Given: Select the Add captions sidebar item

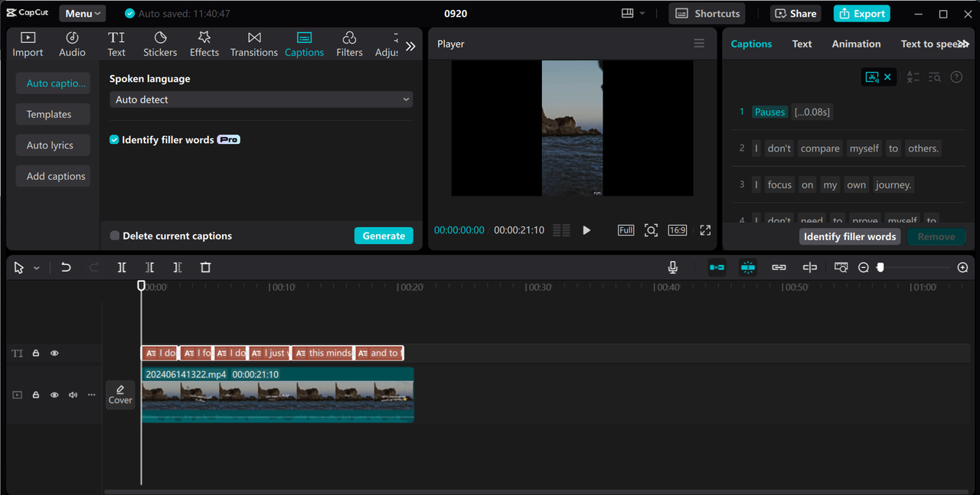Looking at the screenshot, I should 53,176.
